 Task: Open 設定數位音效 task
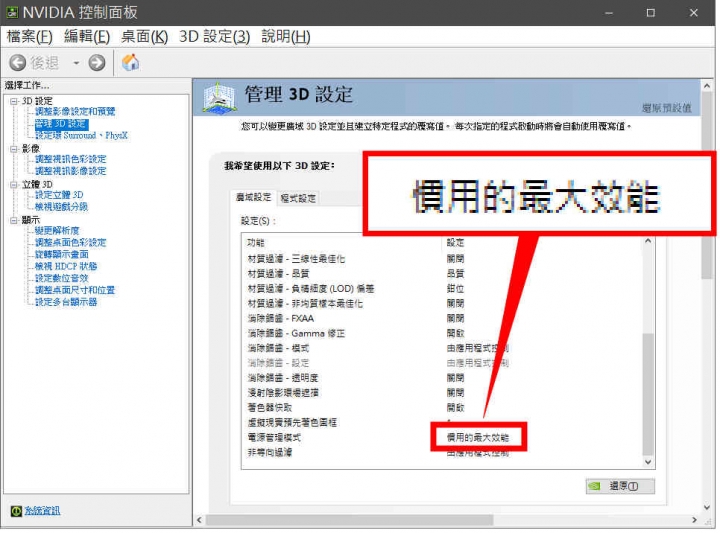coord(62,279)
